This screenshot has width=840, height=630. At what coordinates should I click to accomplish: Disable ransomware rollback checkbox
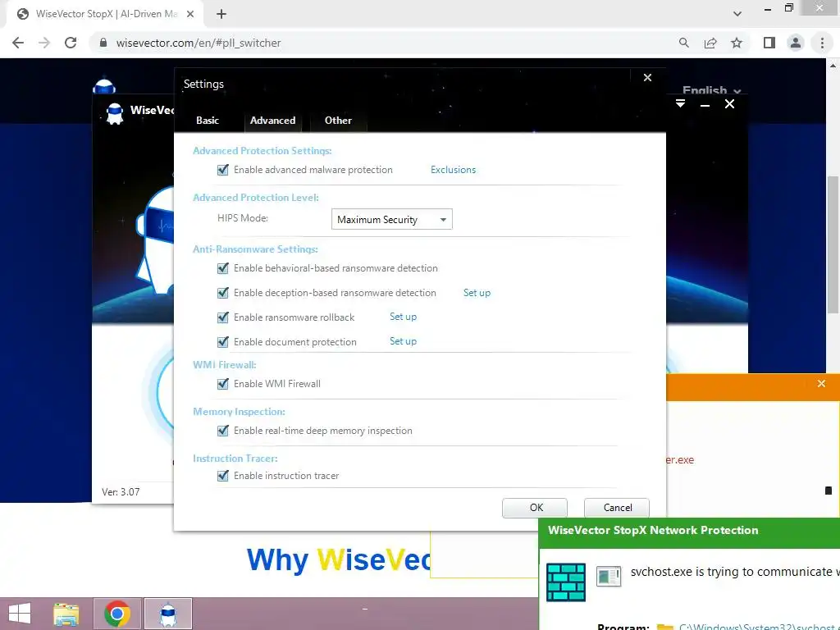[x=223, y=317]
